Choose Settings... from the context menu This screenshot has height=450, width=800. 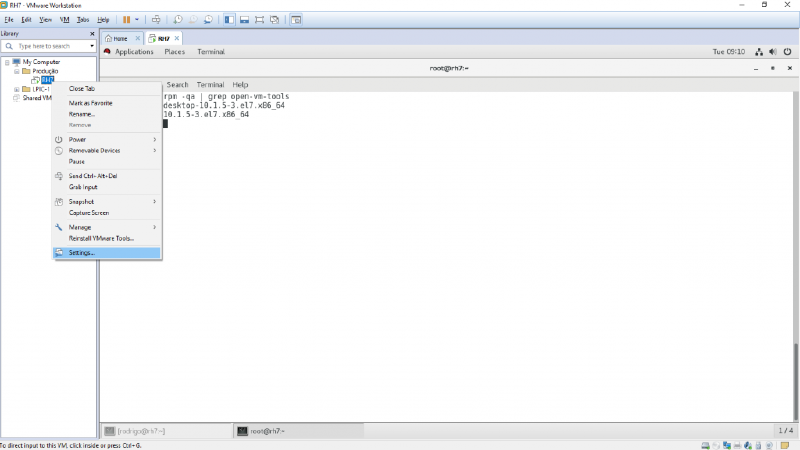click(x=82, y=253)
